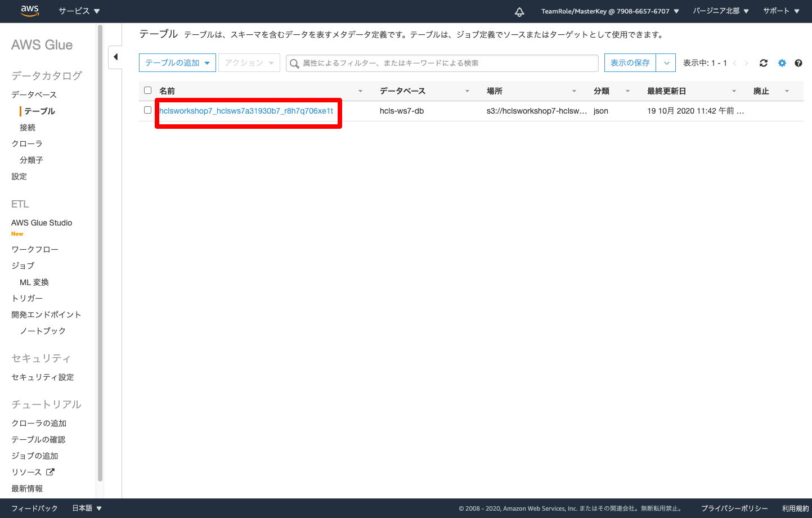The image size is (812, 518).
Task: Open 接続 in the sidebar
Action: 28,127
